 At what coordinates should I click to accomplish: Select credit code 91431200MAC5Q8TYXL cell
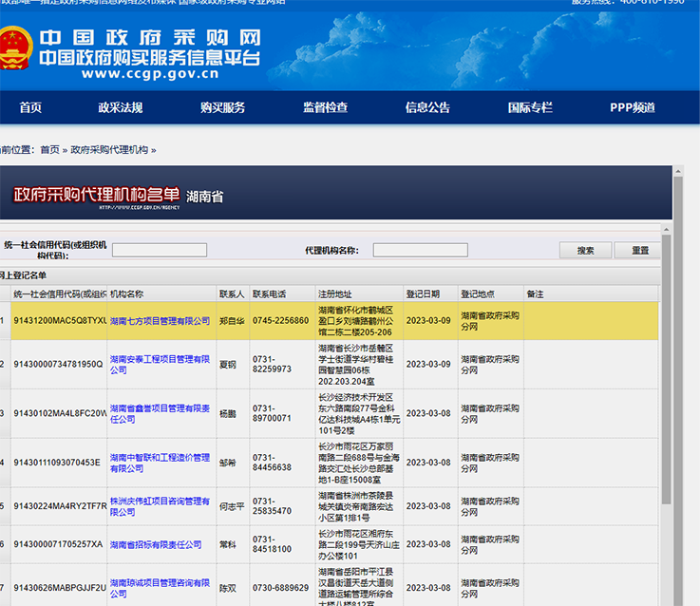point(59,321)
